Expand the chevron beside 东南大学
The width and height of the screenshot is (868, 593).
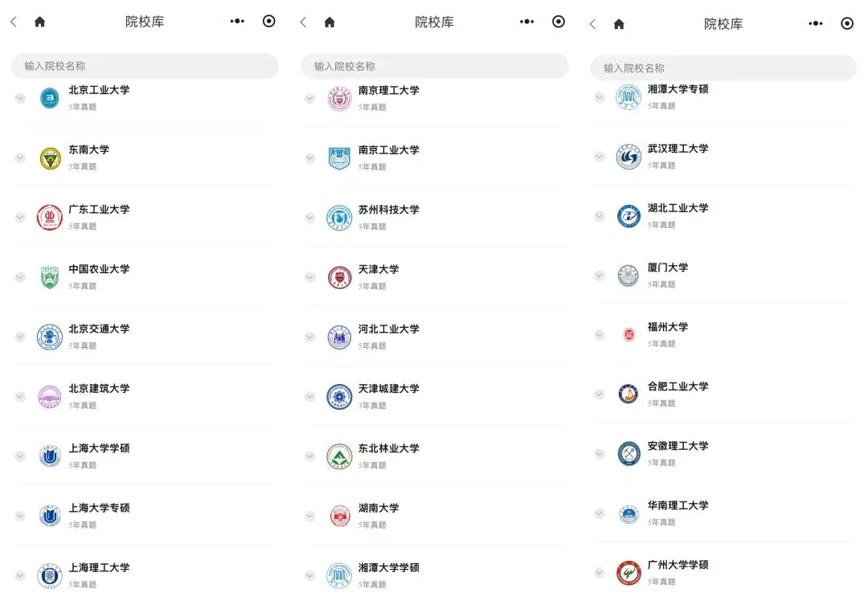click(x=20, y=157)
